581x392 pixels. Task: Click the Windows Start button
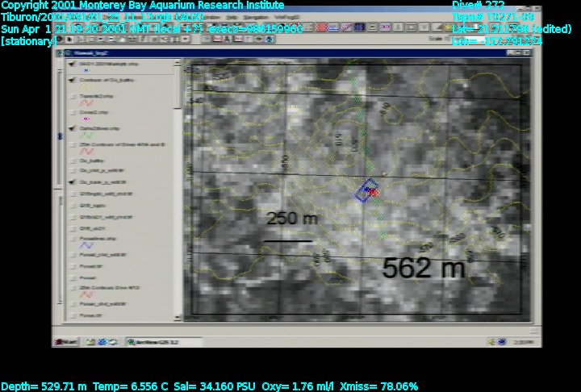65,342
